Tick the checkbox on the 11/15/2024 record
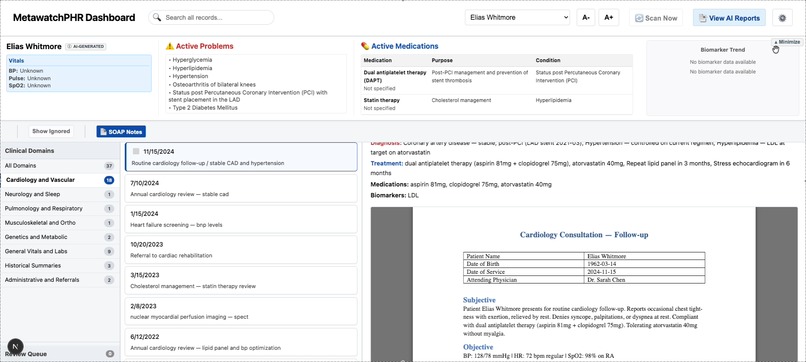806x362 pixels. click(136, 151)
